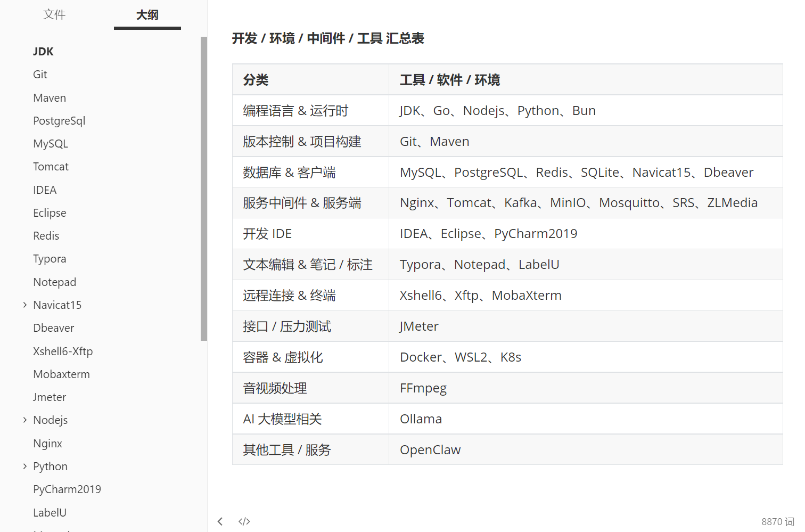The image size is (805, 532).
Task: Jump to Dbeaver section
Action: pyautogui.click(x=54, y=328)
